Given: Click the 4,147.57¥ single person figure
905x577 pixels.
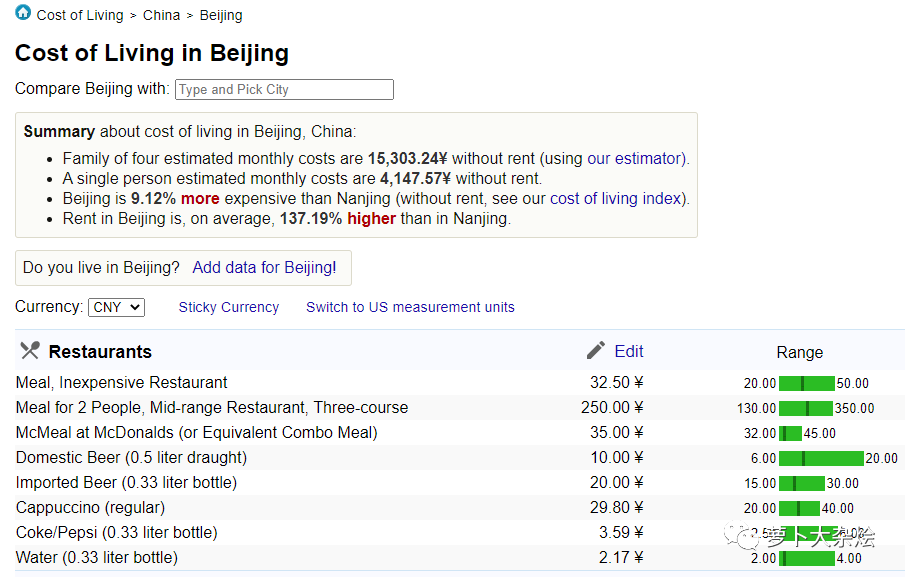Looking at the screenshot, I should coord(416,179).
